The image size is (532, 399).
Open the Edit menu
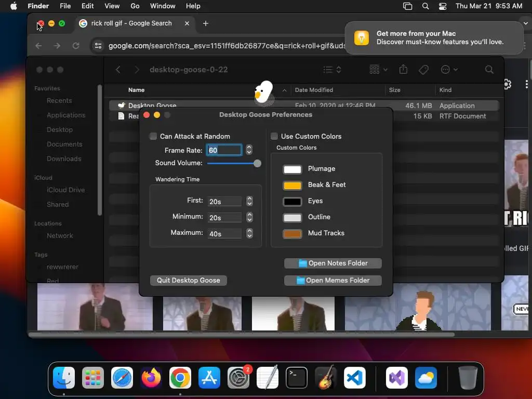click(x=87, y=6)
